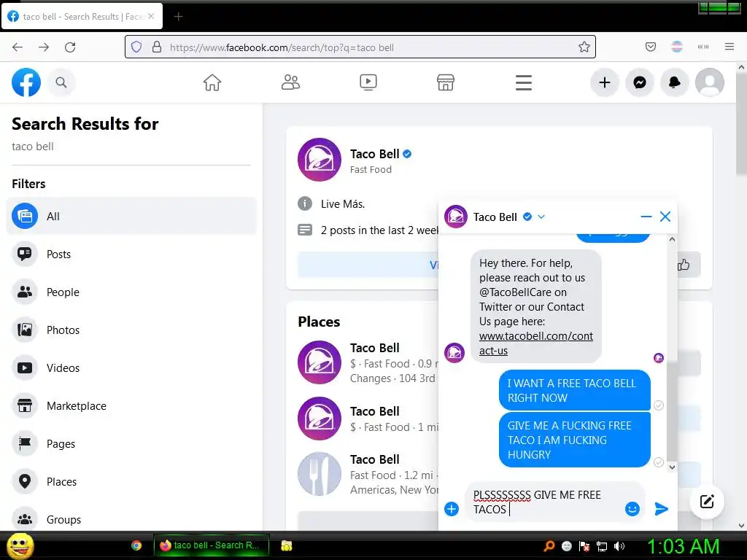Open www.tacobell.com/contact-us link in chat
Screen dimensions: 747x560
536,343
